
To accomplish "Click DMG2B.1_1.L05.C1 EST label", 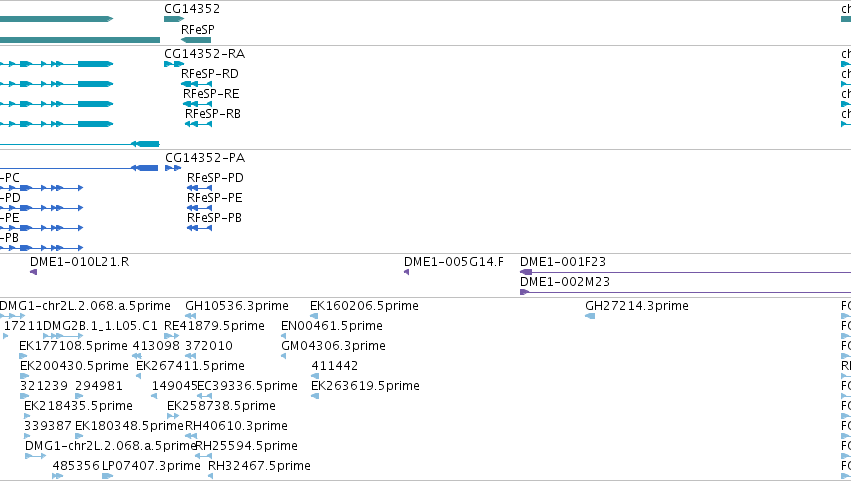I will point(100,326).
